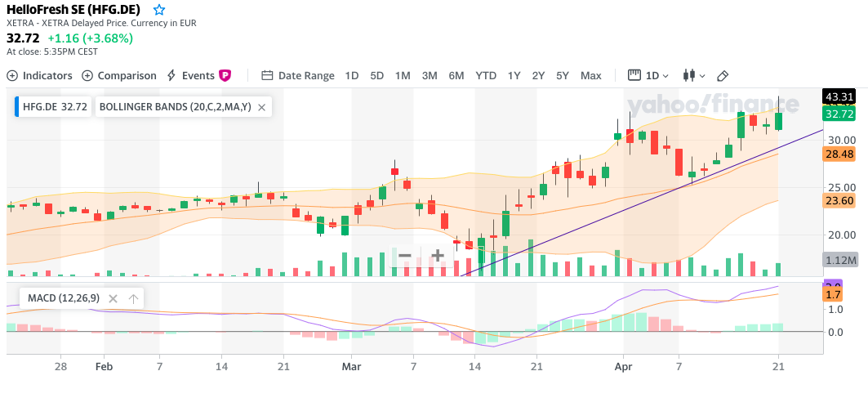Select the 6M range
Screen dimensions: 868x398
[456, 75]
